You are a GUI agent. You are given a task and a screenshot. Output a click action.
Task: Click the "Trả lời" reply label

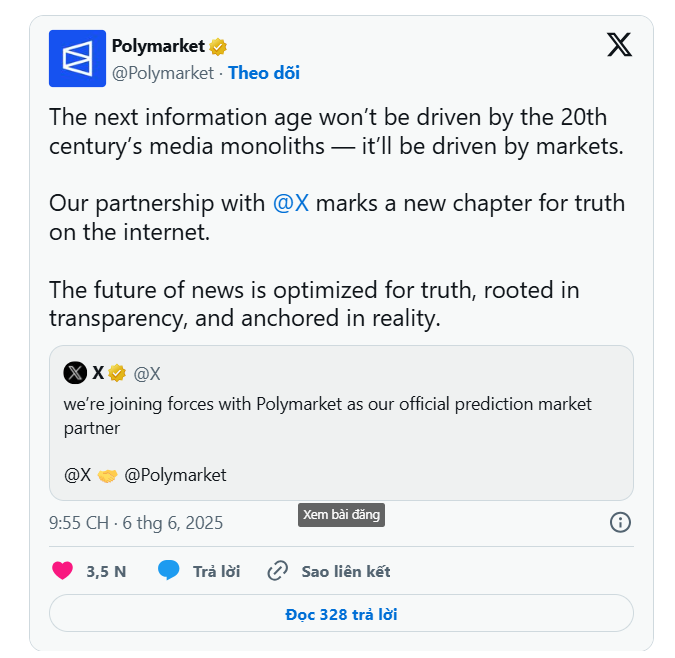pyautogui.click(x=216, y=571)
